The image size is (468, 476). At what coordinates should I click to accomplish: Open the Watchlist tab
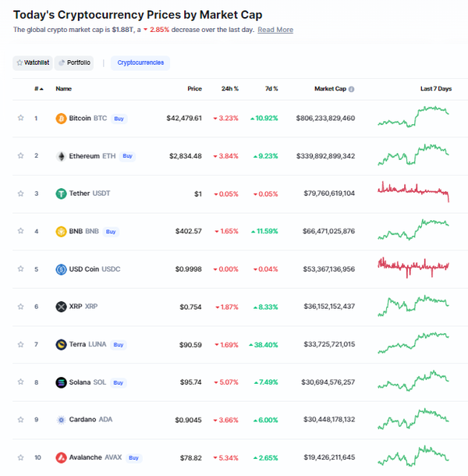click(33, 63)
